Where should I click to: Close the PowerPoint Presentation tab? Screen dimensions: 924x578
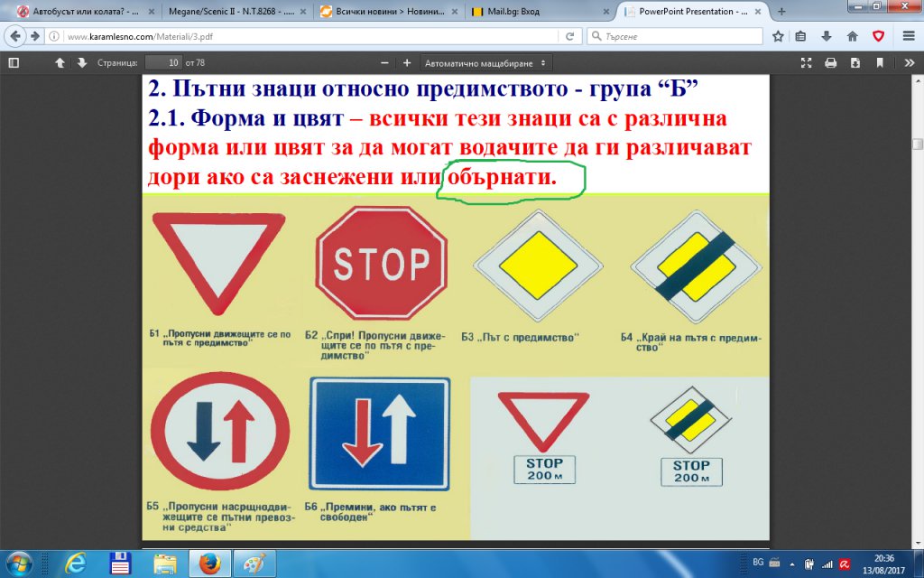coord(757,11)
